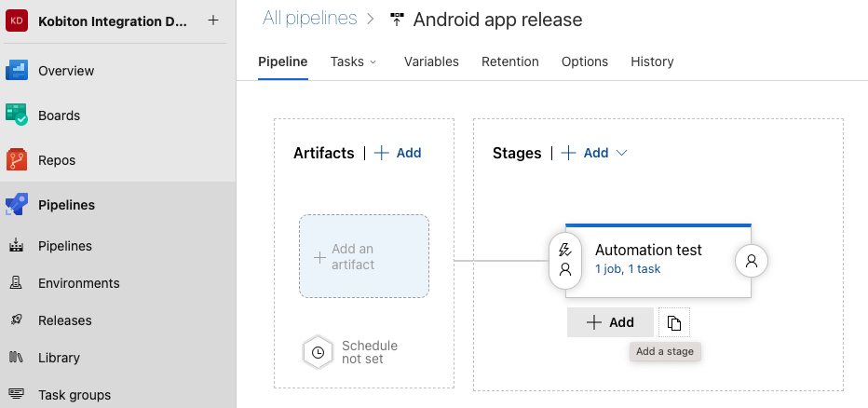Image resolution: width=868 pixels, height=408 pixels.
Task: Open the Repos icon in sidebar
Action: pyautogui.click(x=17, y=160)
